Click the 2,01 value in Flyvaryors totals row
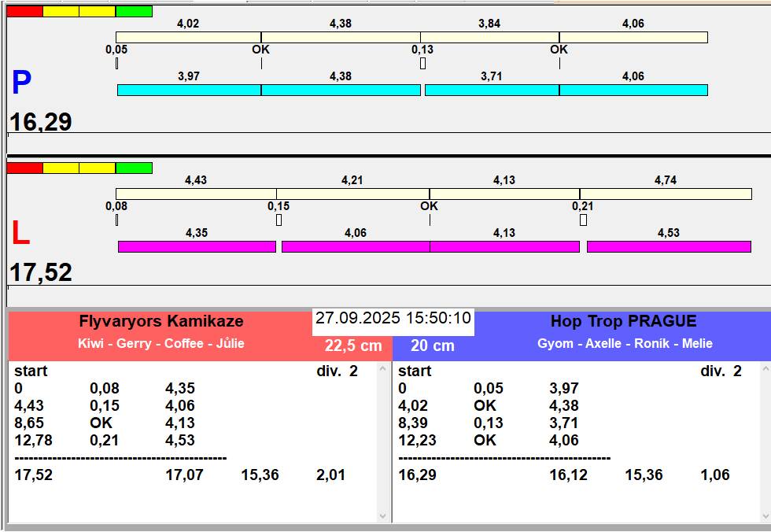 [x=330, y=475]
